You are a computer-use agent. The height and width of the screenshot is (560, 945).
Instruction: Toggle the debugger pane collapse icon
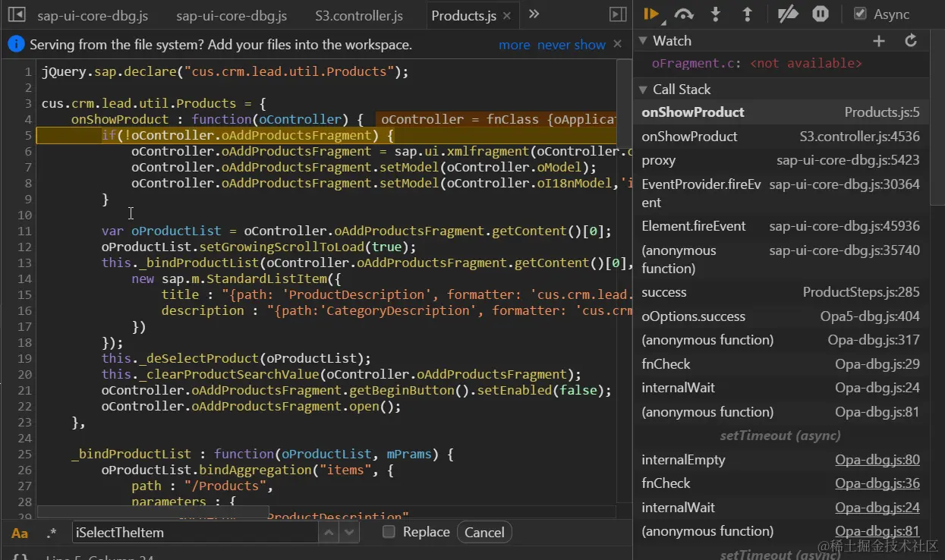coord(618,14)
